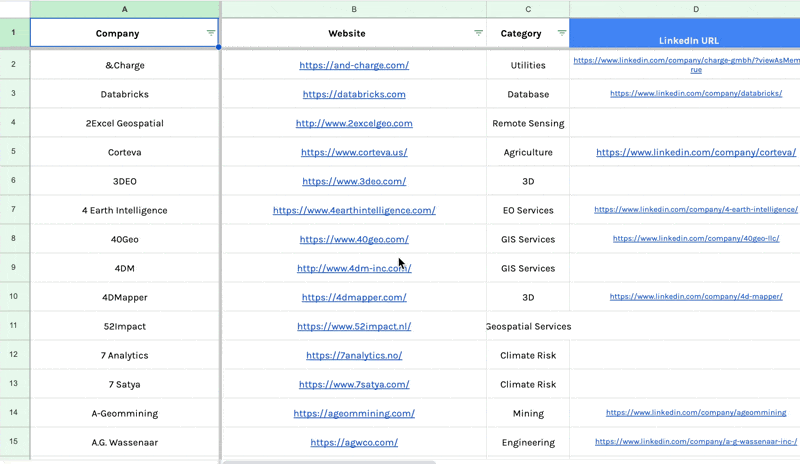Select the Database category cell
The height and width of the screenshot is (464, 800).
(528, 94)
